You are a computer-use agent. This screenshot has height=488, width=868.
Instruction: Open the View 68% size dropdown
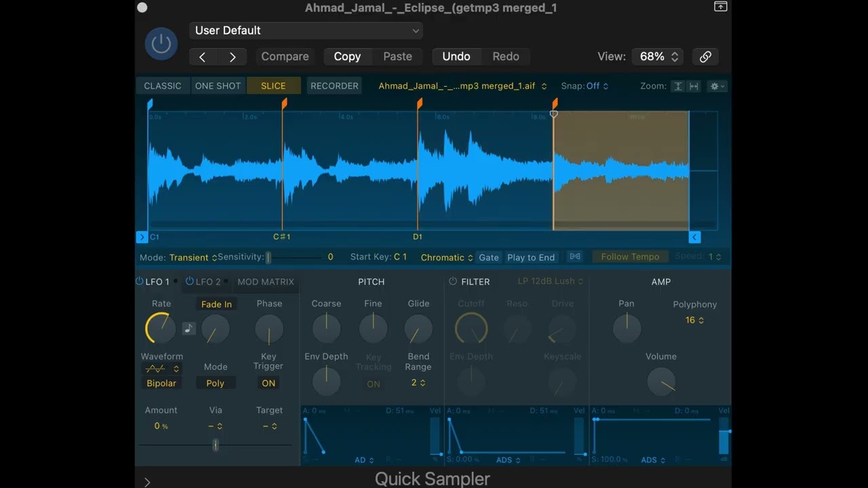coord(656,57)
